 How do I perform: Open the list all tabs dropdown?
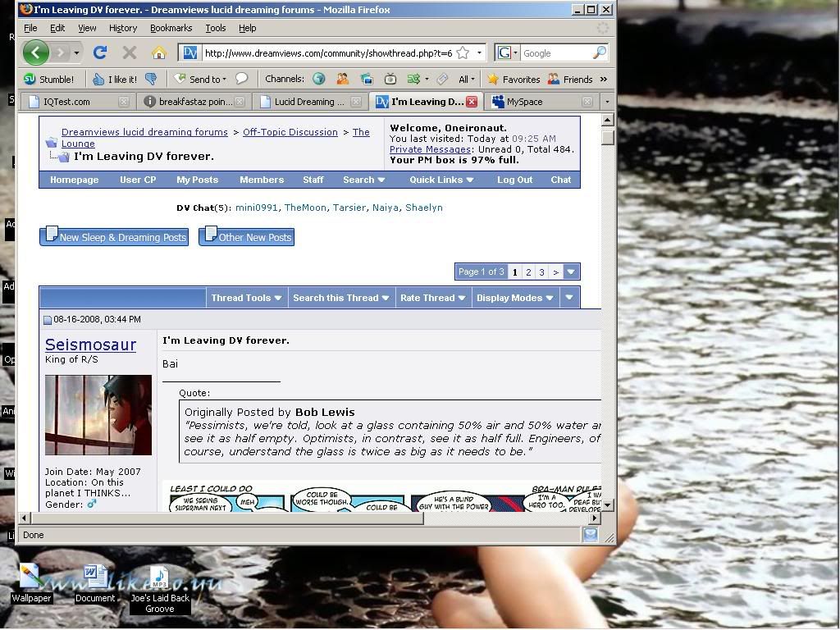[607, 102]
